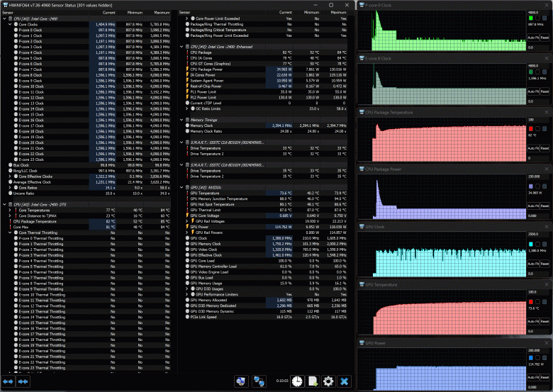Click Reset in GPU Temperature graph
This screenshot has height=392, width=553.
(x=545, y=321)
